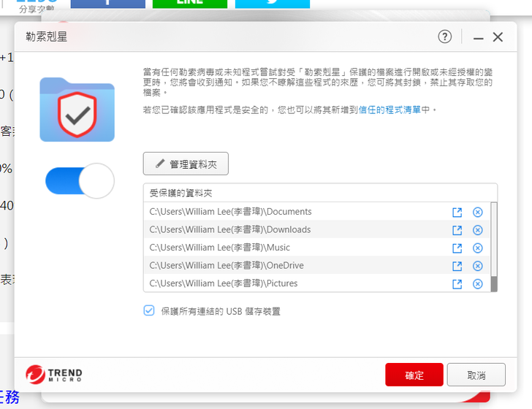
Task: Close the 勒索剋星 dialog
Action: (x=498, y=37)
